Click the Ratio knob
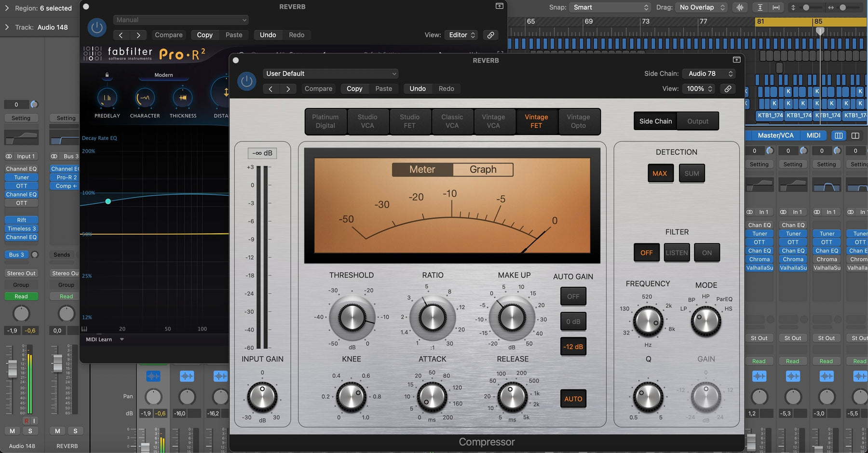Image resolution: width=868 pixels, height=453 pixels. tap(432, 318)
